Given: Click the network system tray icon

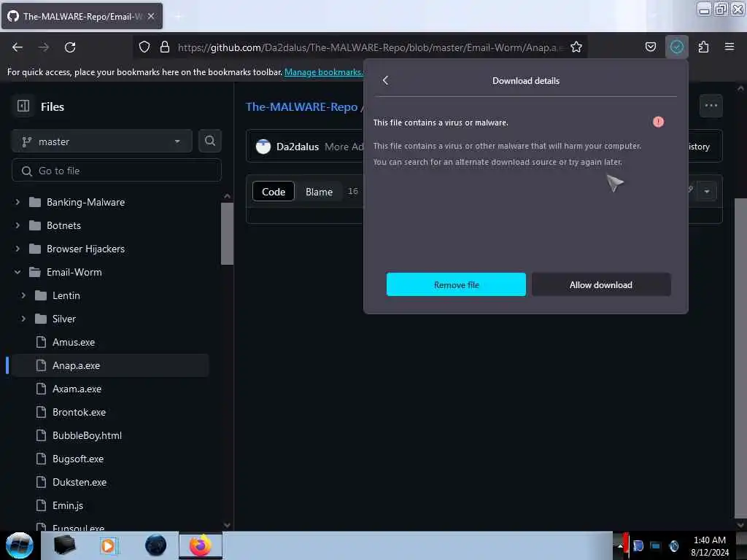Looking at the screenshot, I should [x=656, y=545].
